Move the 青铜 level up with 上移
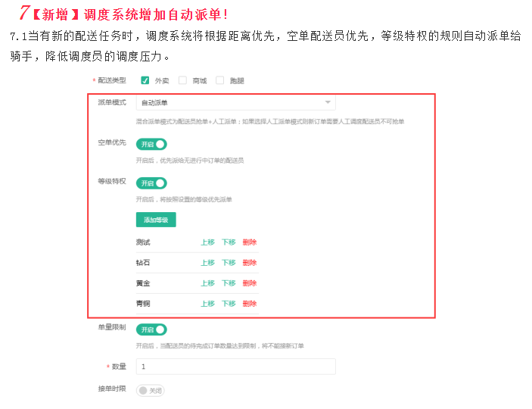This screenshot has height=409, width=532. pyautogui.click(x=207, y=304)
